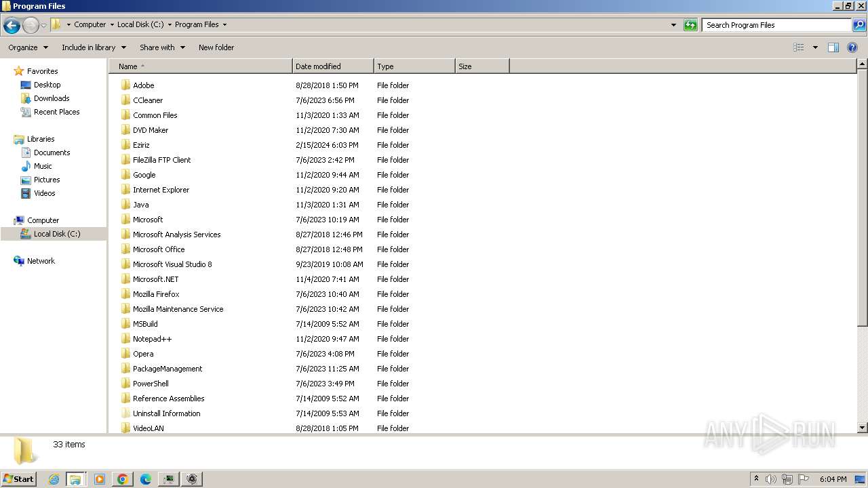Select the Uninstall Information folder name

tap(166, 413)
